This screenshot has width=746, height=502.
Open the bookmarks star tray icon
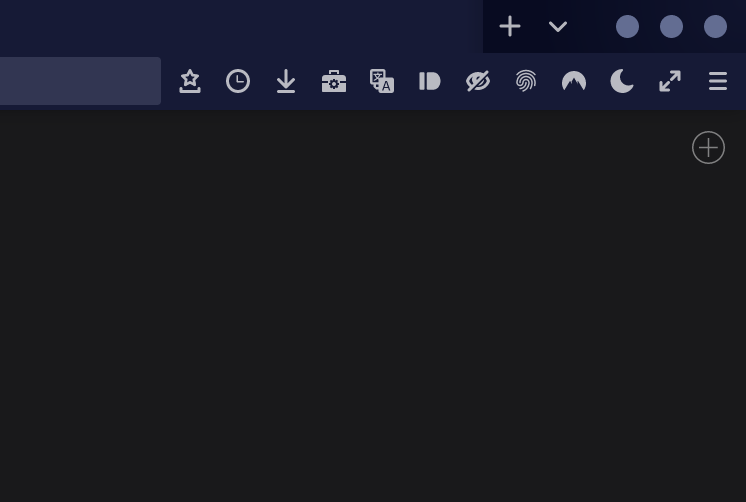[x=190, y=81]
